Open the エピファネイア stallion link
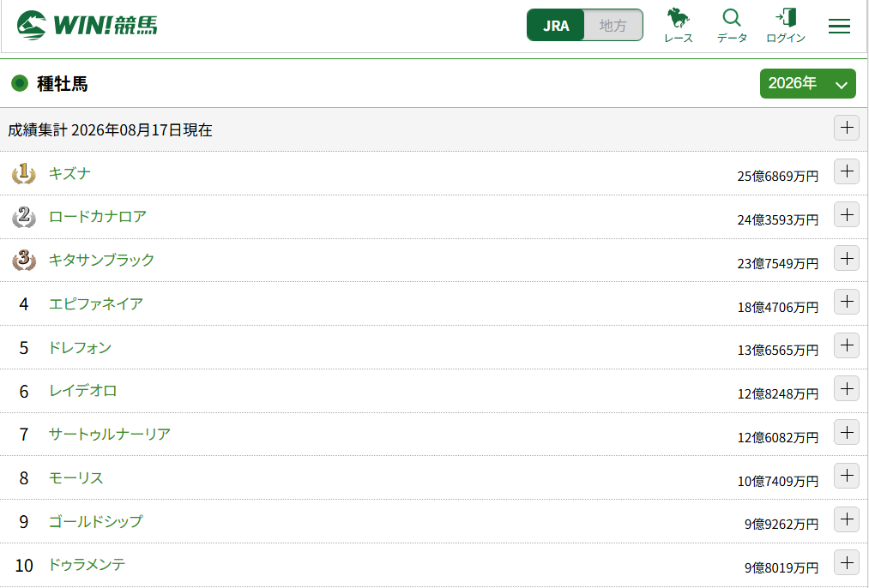Image resolution: width=869 pixels, height=588 pixels. pyautogui.click(x=96, y=303)
